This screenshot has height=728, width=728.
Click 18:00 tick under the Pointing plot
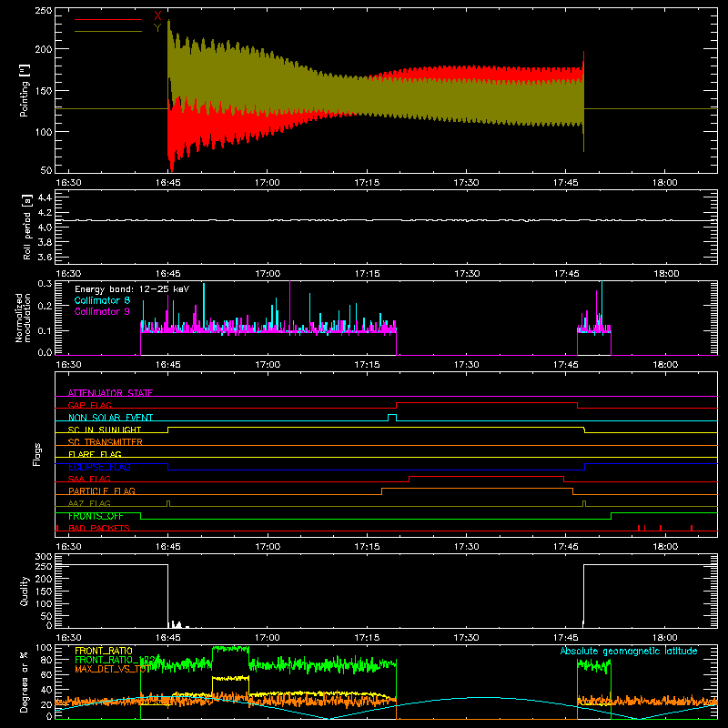click(665, 183)
